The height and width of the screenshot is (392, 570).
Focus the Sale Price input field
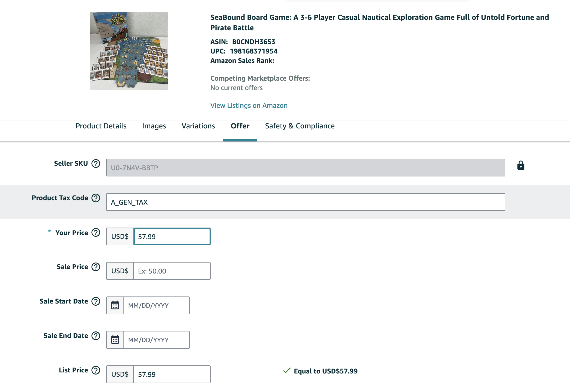(172, 271)
